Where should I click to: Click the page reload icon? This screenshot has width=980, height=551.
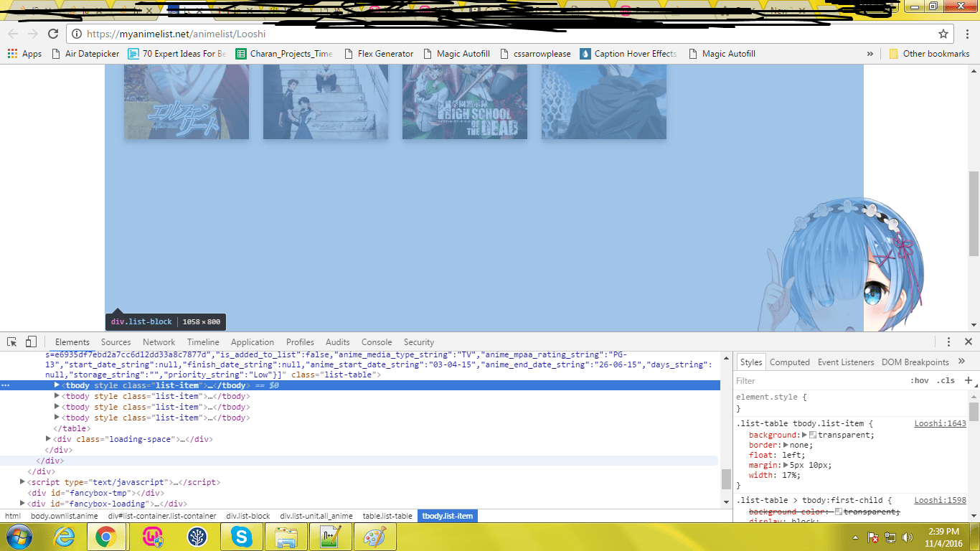pyautogui.click(x=54, y=34)
